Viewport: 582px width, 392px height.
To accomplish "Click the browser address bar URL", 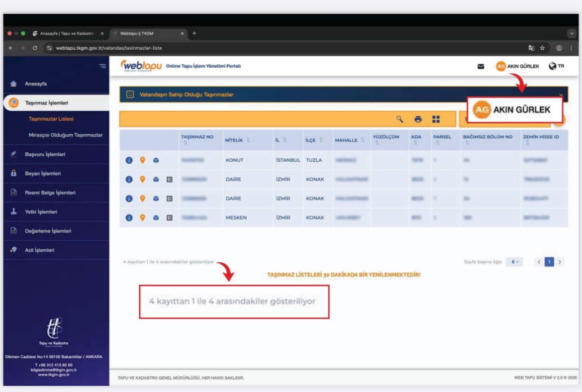I will [108, 48].
